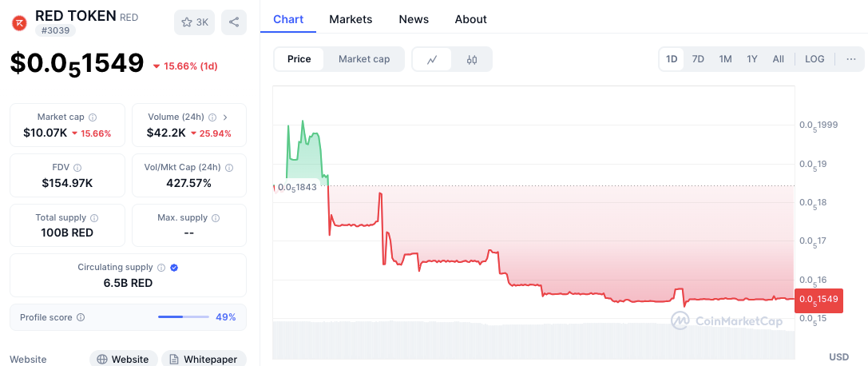This screenshot has width=868, height=366.
Task: Click the 0.0₅1843 opening price label
Action: click(x=297, y=187)
